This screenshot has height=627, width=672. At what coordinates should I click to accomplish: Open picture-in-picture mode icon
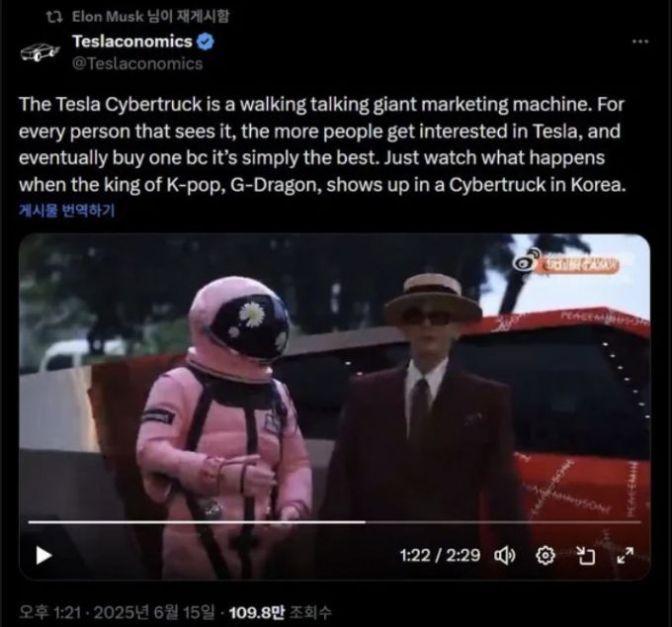(585, 556)
